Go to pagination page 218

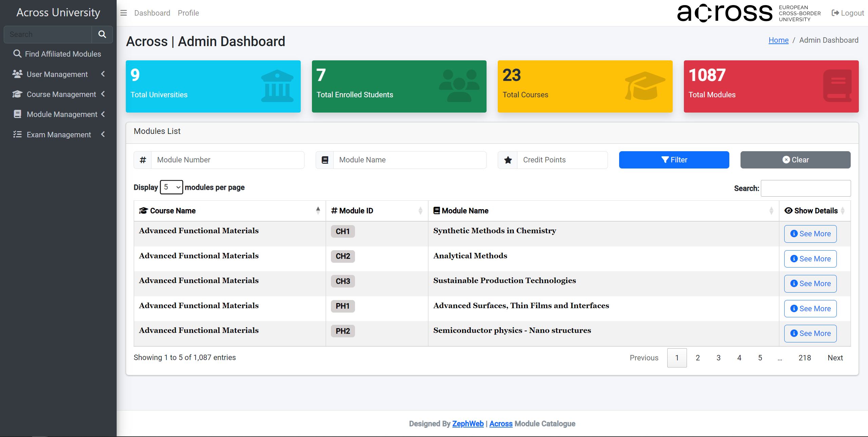804,358
